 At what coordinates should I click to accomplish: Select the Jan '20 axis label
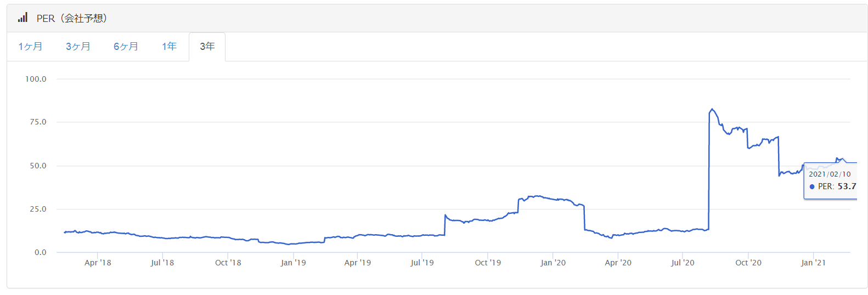pos(553,263)
